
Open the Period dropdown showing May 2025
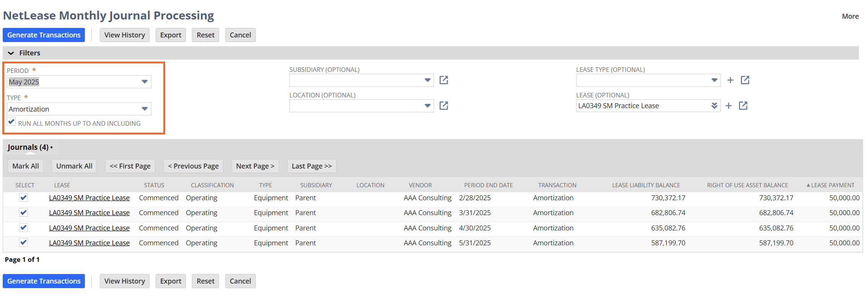coord(79,82)
